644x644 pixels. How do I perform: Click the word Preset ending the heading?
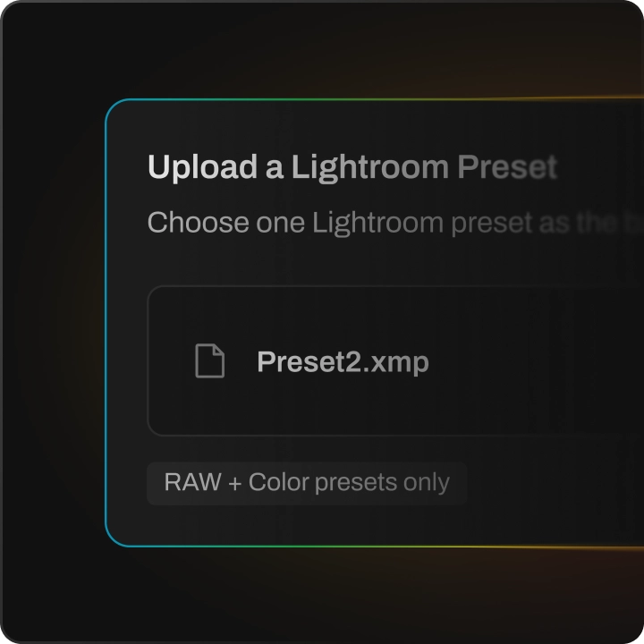[x=507, y=166]
